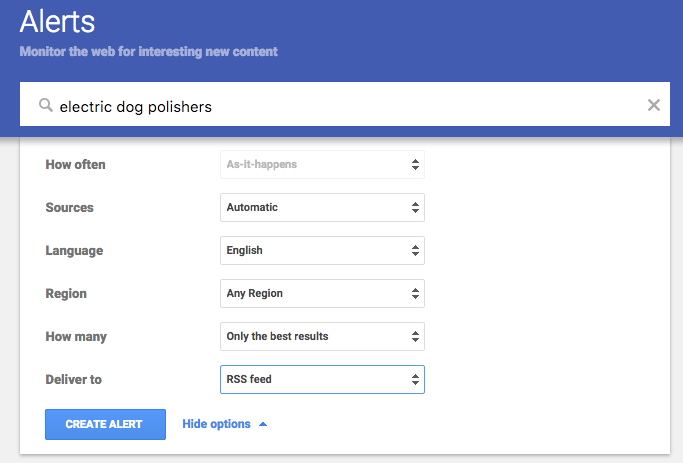Click the Hide options arrow icon
Screen dimensions: 683x463
(263, 424)
